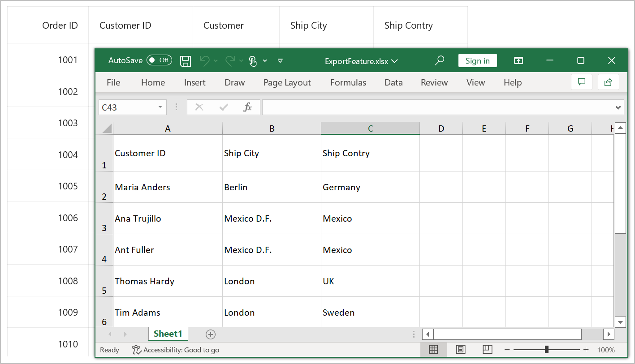The height and width of the screenshot is (364, 635).
Task: Open the File menu
Action: 113,82
